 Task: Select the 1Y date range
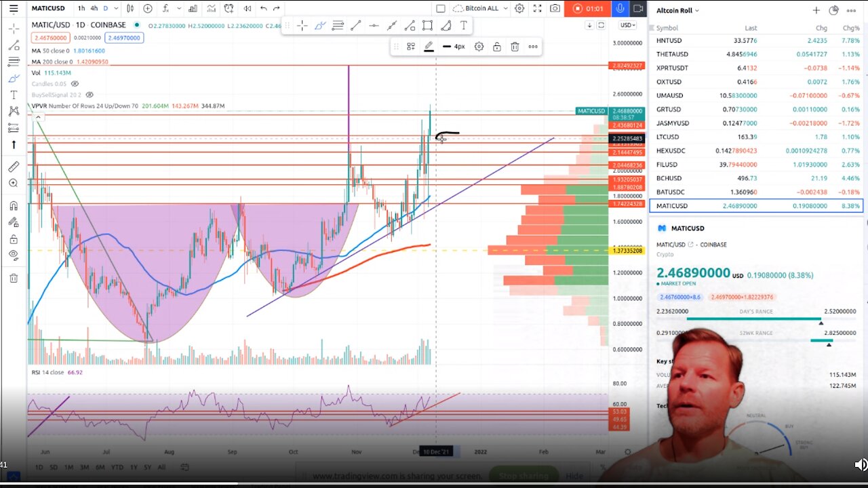coord(133,467)
